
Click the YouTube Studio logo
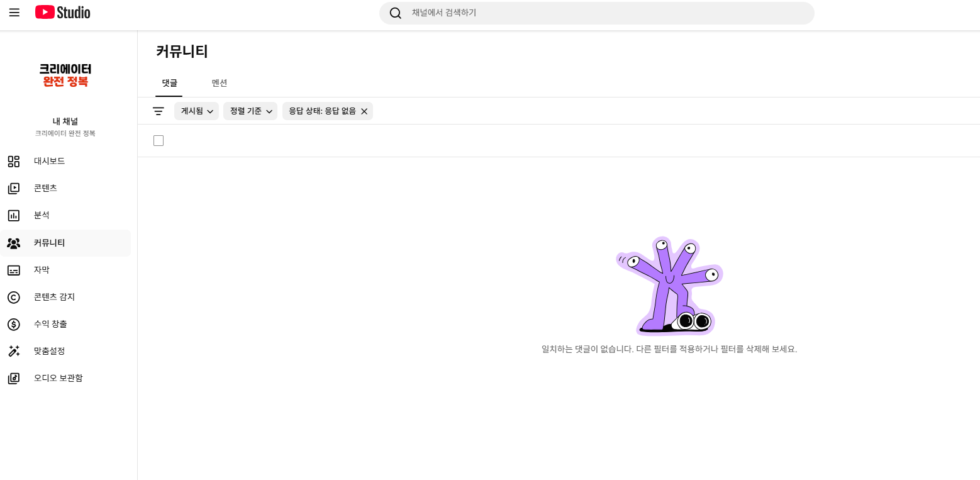pos(62,12)
